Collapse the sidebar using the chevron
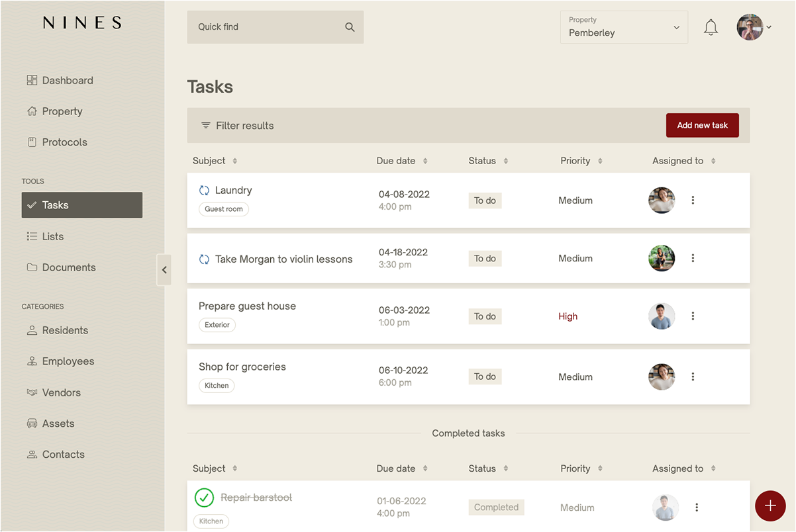Screen dimensions: 796x532 164,270
